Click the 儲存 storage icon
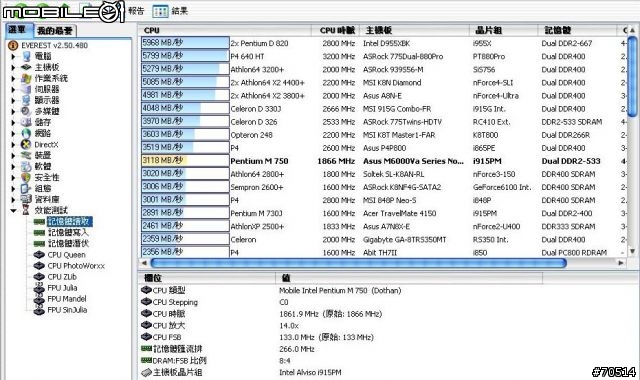The height and width of the screenshot is (380, 640). point(27,122)
